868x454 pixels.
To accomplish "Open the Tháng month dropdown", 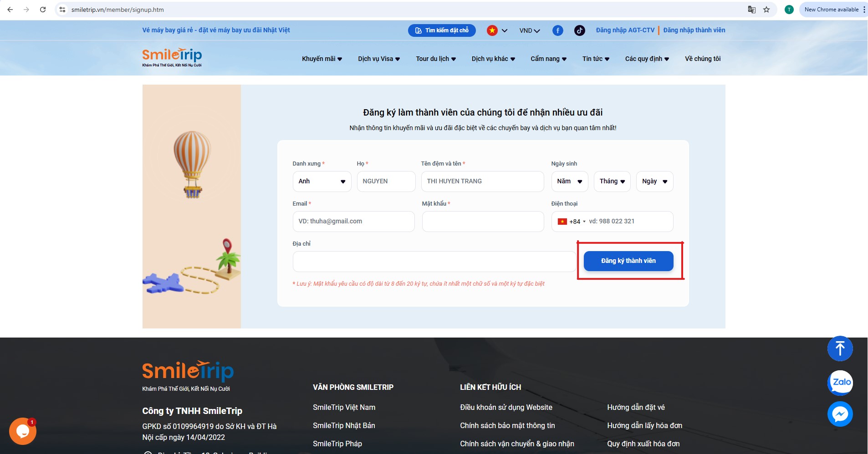I will pos(612,182).
